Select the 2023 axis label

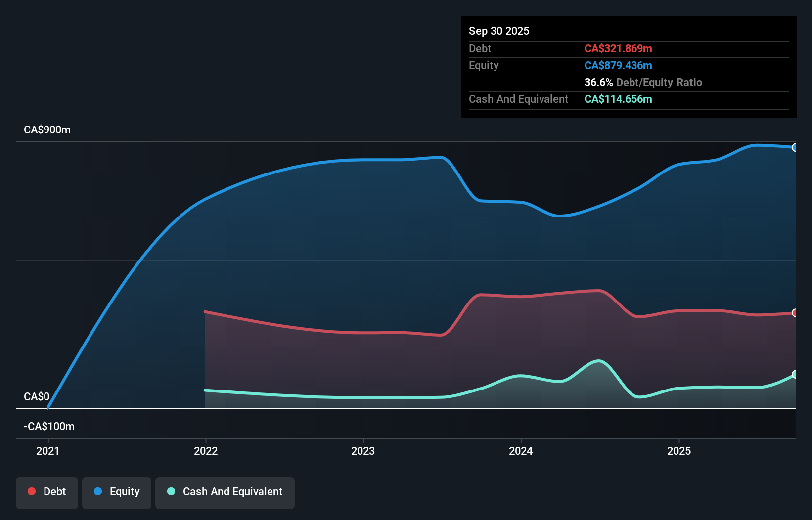tap(363, 451)
